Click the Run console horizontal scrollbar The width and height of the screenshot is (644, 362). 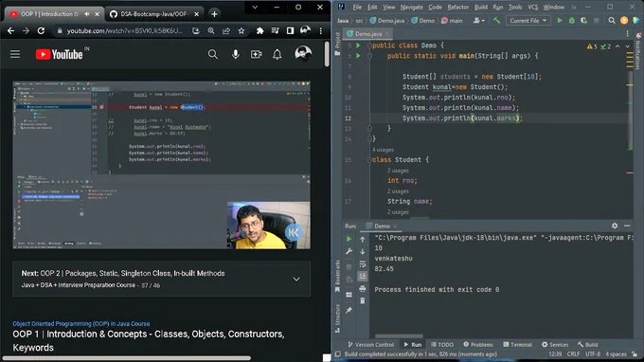click(399, 335)
